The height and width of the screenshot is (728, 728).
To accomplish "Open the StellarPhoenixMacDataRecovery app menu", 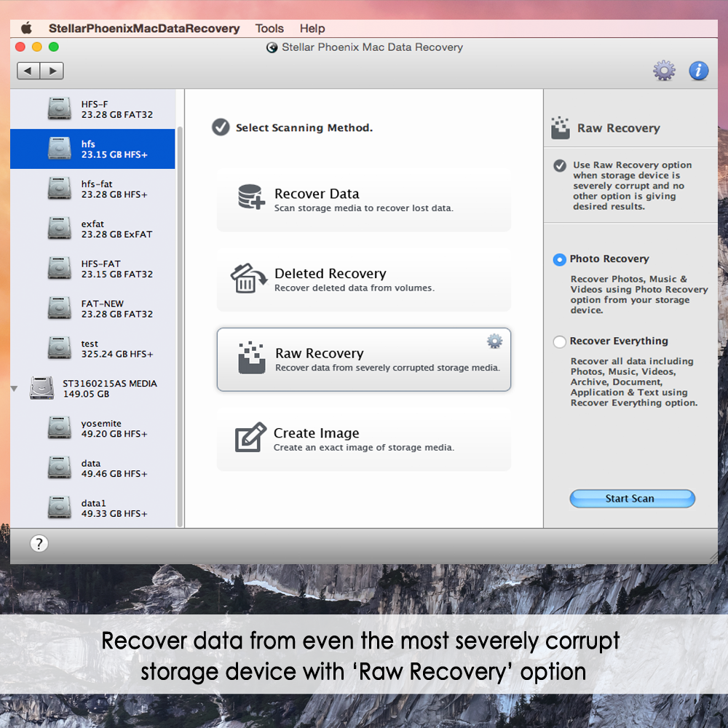I will coord(144,28).
